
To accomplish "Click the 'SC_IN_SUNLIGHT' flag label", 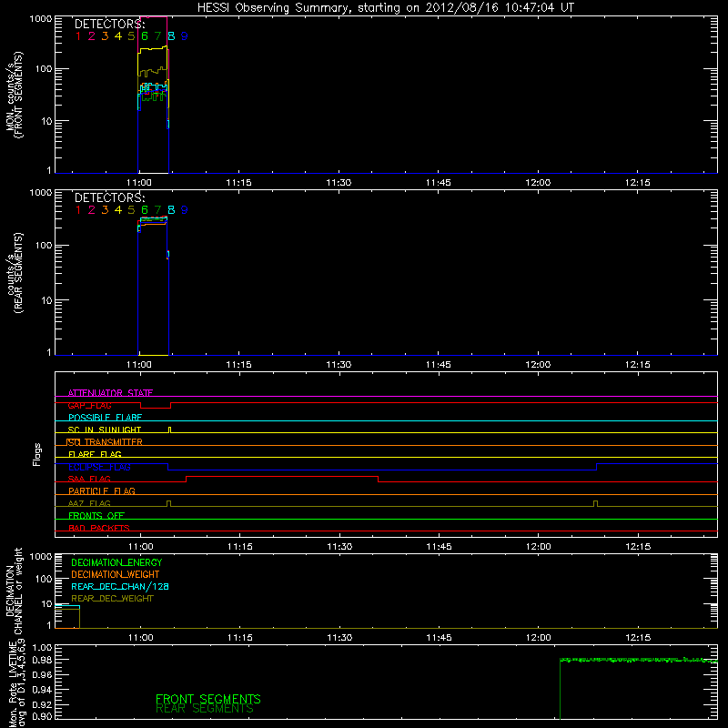I will click(105, 430).
